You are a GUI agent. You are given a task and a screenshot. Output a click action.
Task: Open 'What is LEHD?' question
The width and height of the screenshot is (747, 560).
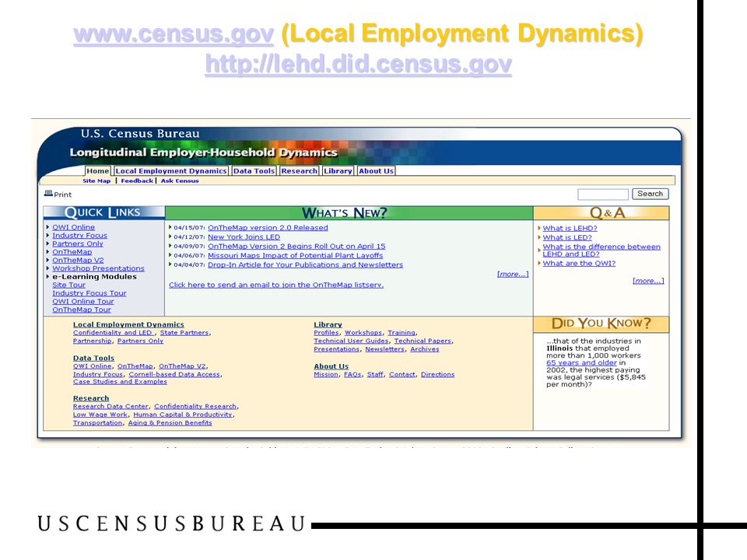click(570, 228)
